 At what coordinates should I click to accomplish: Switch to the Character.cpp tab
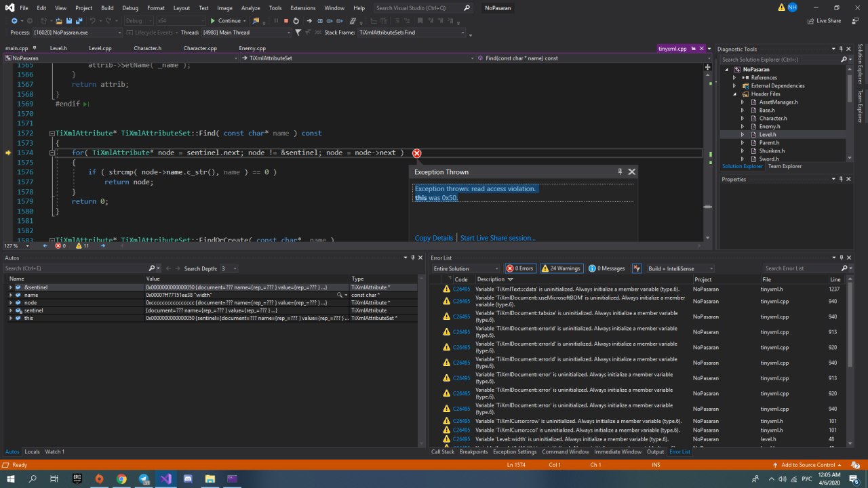pyautogui.click(x=199, y=49)
